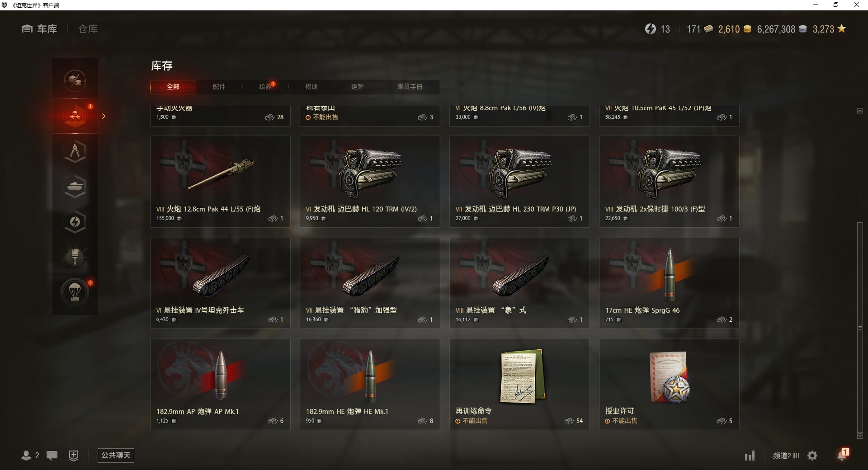868x470 pixels.
Task: Go to 车库 garage link
Action: point(39,29)
